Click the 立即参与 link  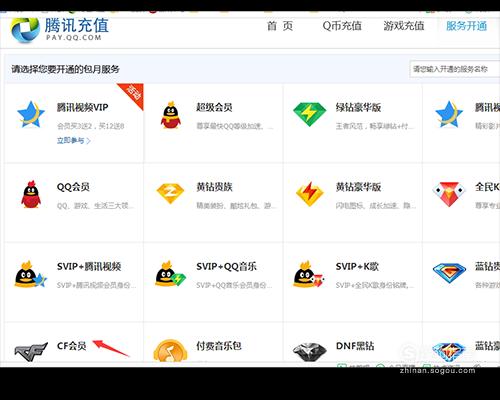[x=74, y=141]
